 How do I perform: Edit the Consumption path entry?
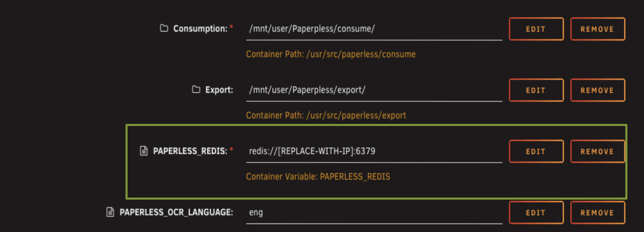(x=536, y=29)
